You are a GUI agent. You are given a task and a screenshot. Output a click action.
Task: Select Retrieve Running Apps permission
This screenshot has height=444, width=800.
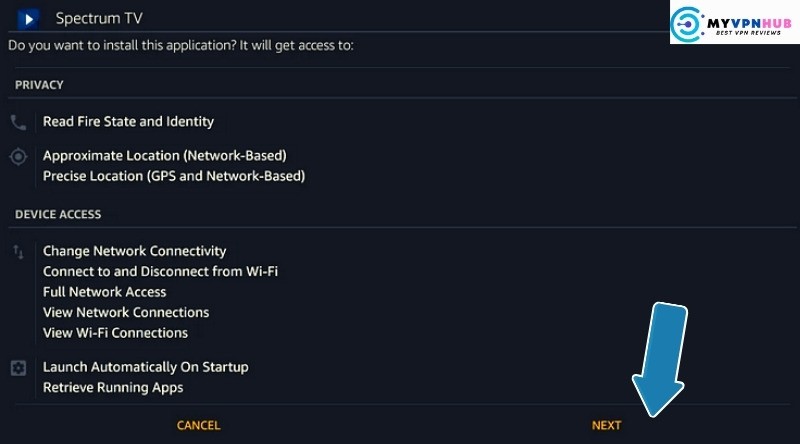pyautogui.click(x=113, y=387)
